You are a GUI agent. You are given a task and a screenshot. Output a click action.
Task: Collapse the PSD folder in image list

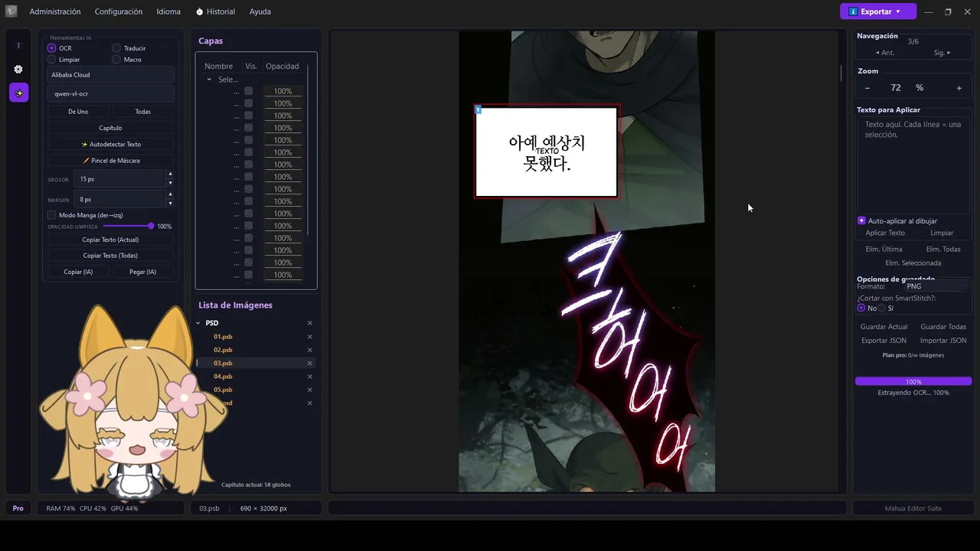pos(198,323)
